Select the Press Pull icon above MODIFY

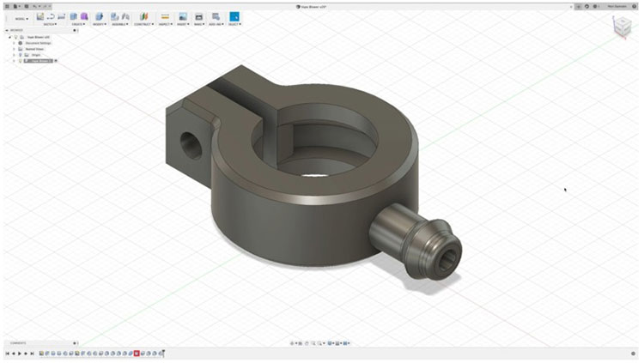(x=99, y=16)
